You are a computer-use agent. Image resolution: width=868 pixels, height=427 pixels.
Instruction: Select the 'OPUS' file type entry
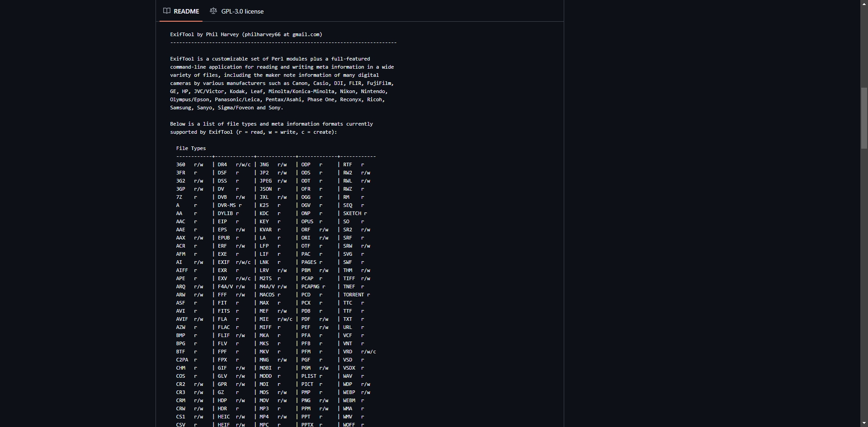[x=307, y=221]
